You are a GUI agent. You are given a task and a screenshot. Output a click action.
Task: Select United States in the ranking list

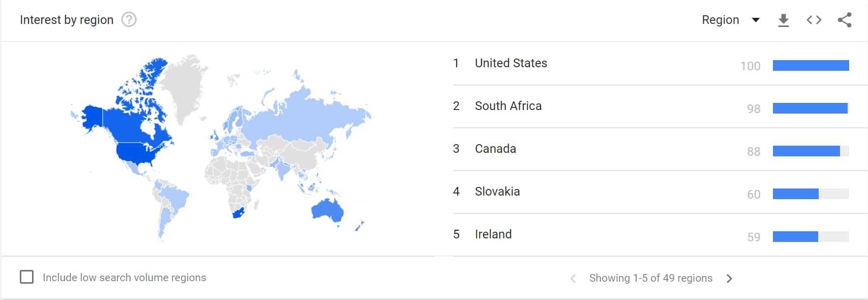511,63
